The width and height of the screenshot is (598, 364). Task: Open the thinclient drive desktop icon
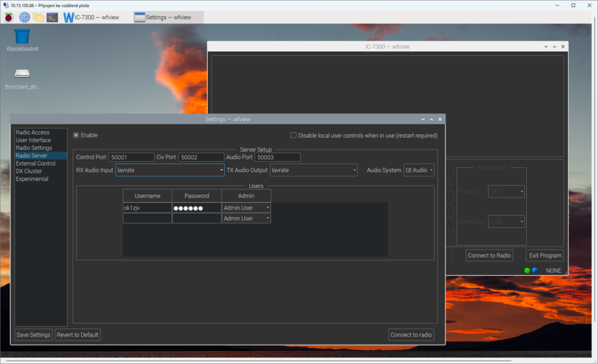coord(22,75)
